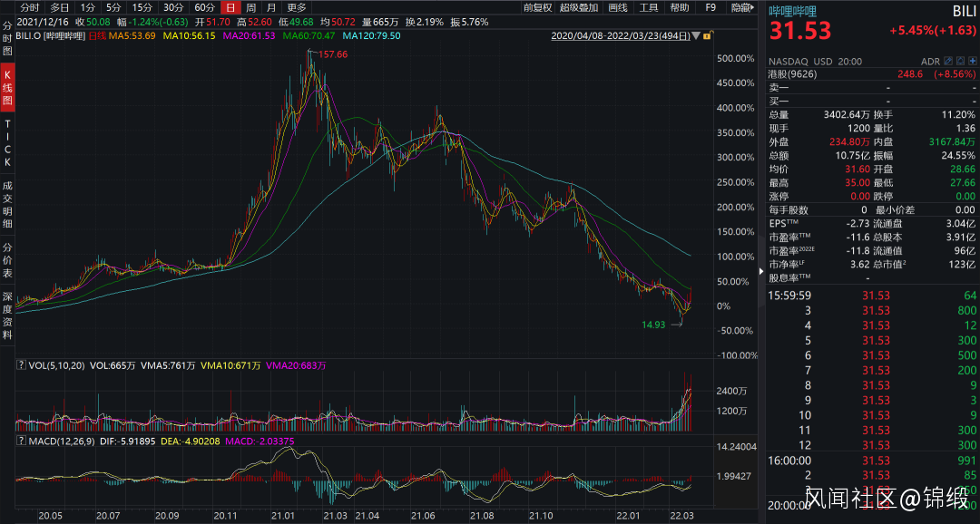
Task: Click the VMA5:761万 legend value
Action: click(166, 365)
